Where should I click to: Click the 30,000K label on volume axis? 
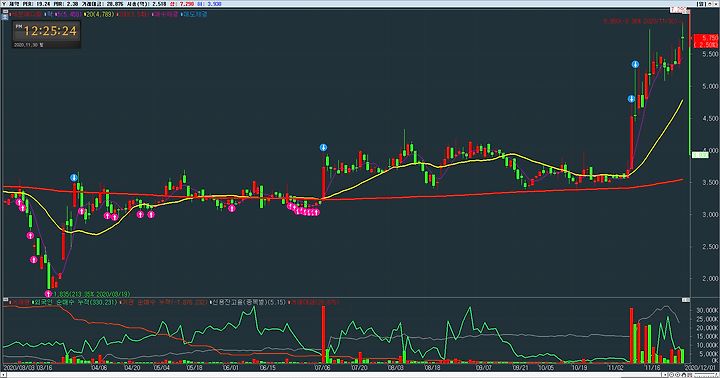(708, 310)
